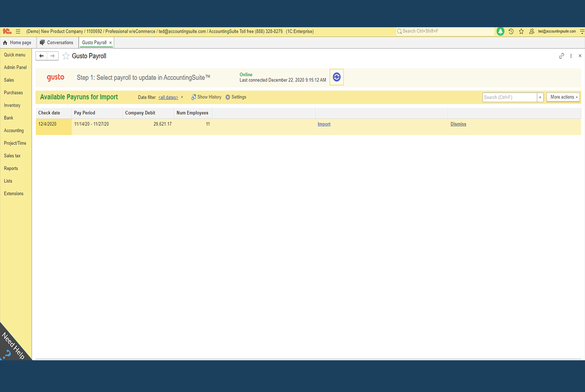Dismiss the 12/4/2020 payrun
Image resolution: width=585 pixels, height=392 pixels.
pos(458,124)
